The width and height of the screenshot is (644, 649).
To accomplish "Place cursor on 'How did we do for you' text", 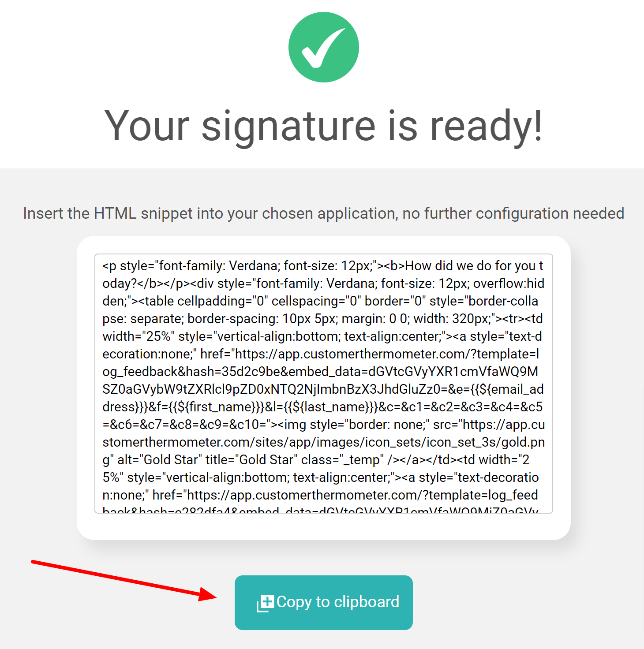I will coord(470,266).
